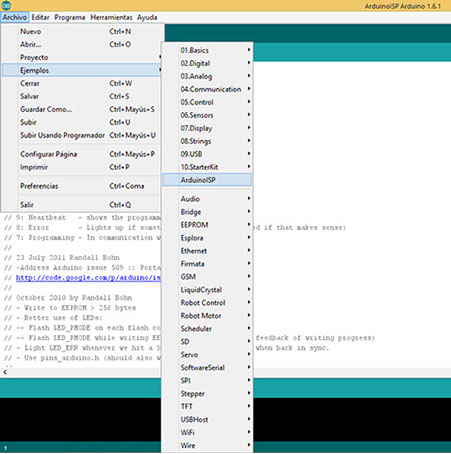This screenshot has width=451, height=454.
Task: Open the code.google.com link in code
Action: point(88,278)
